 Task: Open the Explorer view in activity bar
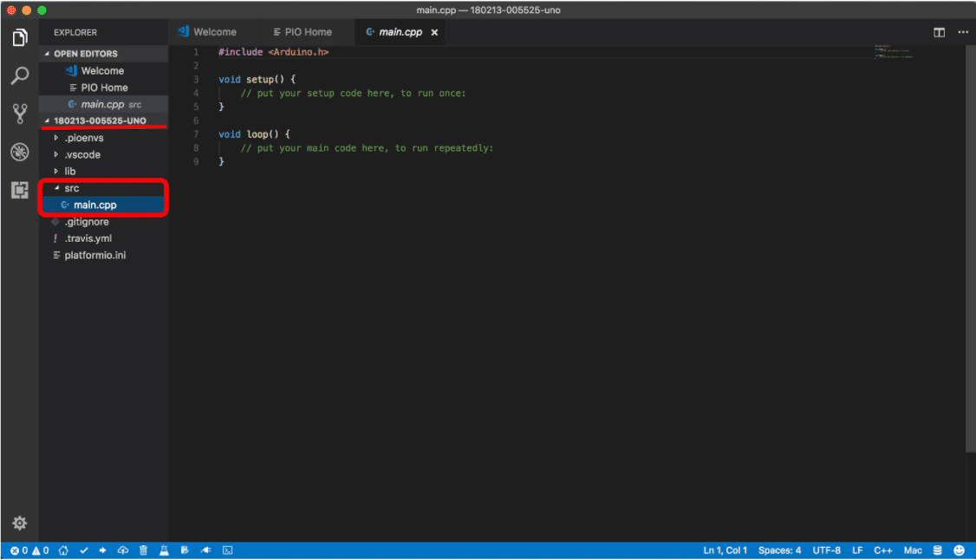(x=20, y=38)
